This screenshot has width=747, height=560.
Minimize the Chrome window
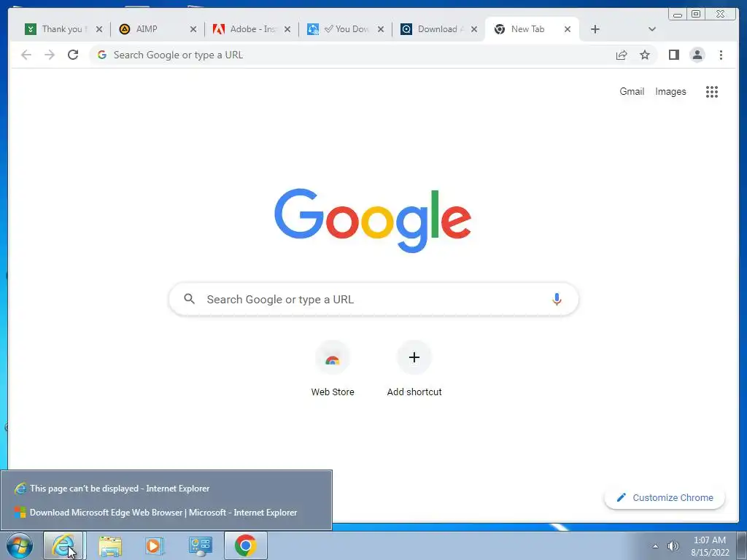point(678,15)
